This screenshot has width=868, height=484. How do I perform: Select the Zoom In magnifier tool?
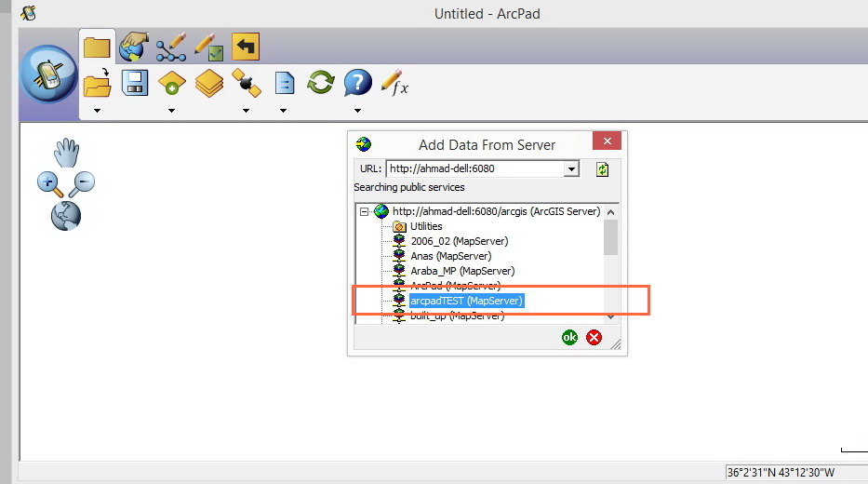pos(50,184)
